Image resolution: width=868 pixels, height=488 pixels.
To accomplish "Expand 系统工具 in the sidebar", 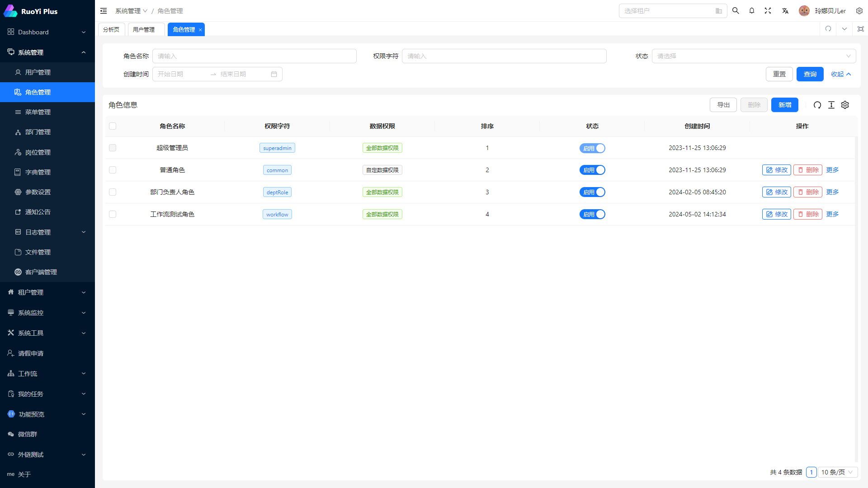I will [47, 333].
